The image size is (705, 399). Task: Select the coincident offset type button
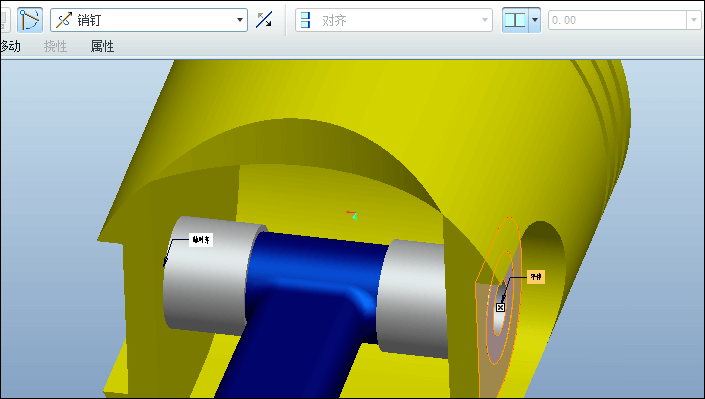[x=515, y=20]
